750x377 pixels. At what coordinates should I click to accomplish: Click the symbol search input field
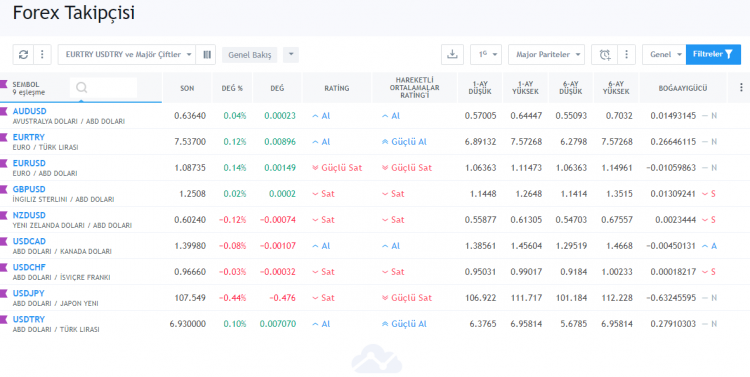point(103,88)
